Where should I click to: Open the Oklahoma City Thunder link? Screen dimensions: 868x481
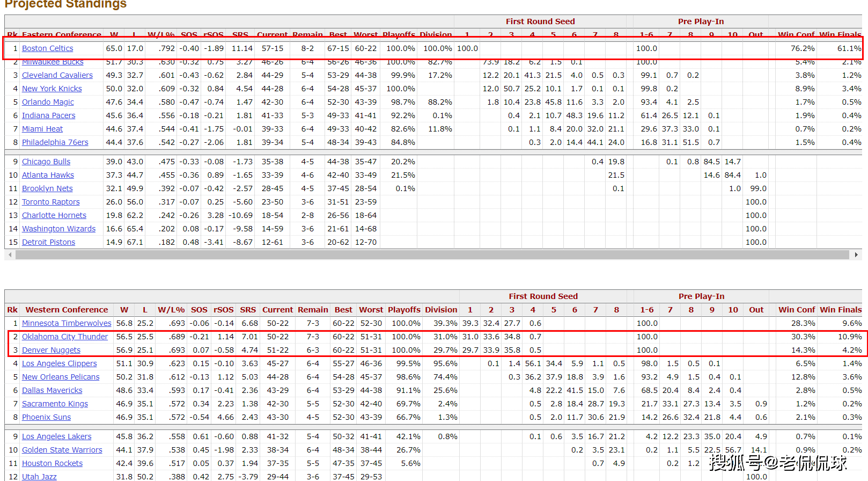[x=64, y=337]
